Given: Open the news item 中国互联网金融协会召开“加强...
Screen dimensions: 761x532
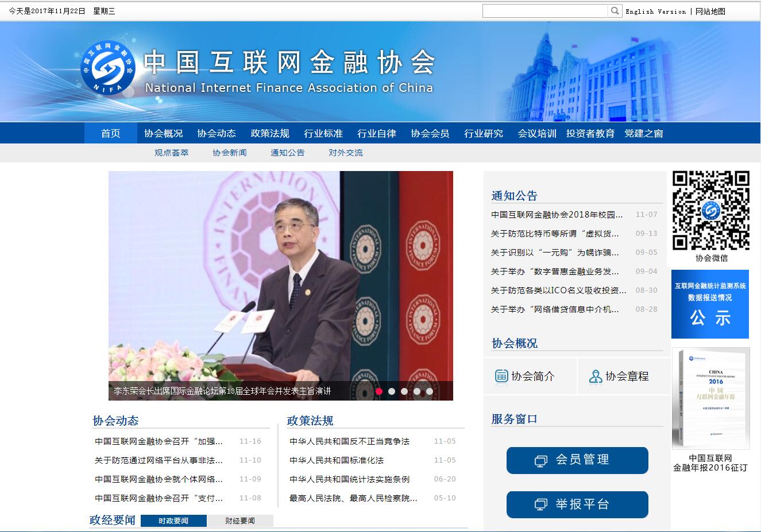Looking at the screenshot, I should (x=159, y=441).
